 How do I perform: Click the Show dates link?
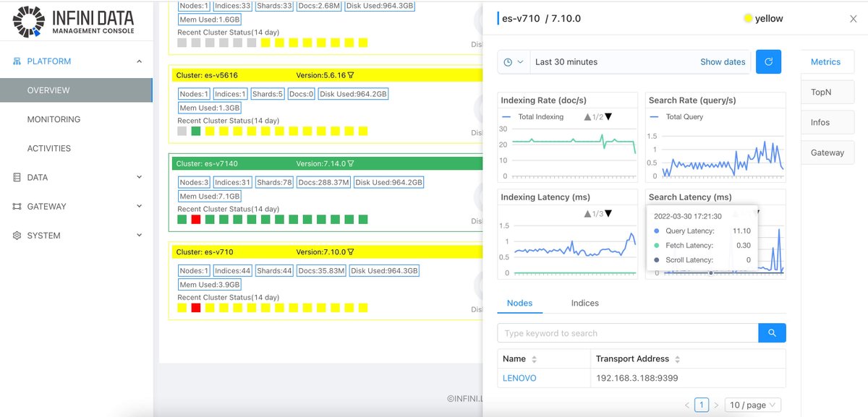point(723,62)
